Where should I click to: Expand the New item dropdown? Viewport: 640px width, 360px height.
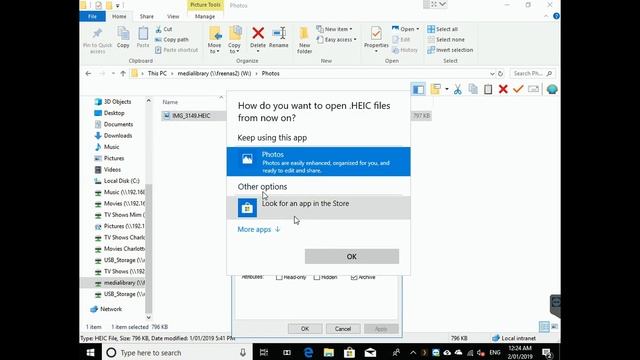[x=334, y=29]
